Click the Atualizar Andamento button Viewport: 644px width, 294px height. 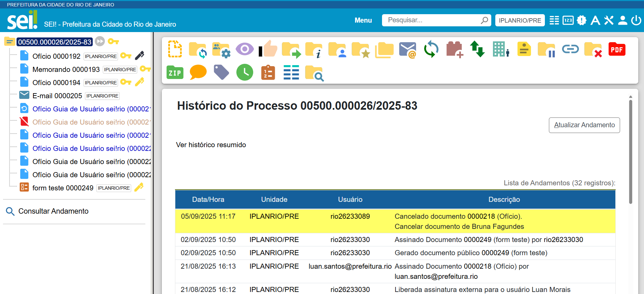[584, 125]
